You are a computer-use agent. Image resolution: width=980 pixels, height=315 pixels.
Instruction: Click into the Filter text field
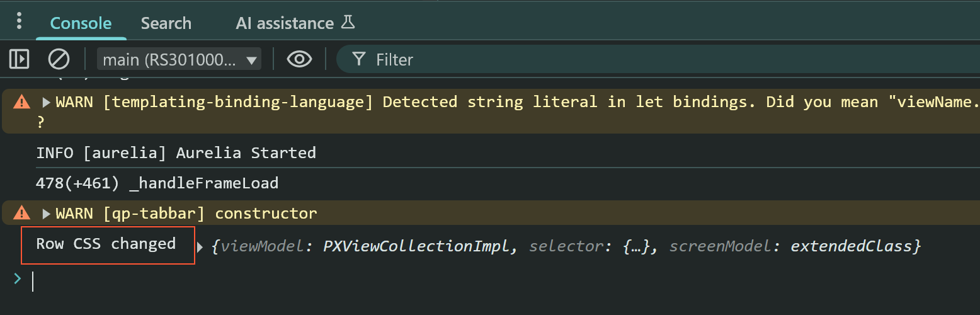click(x=567, y=60)
